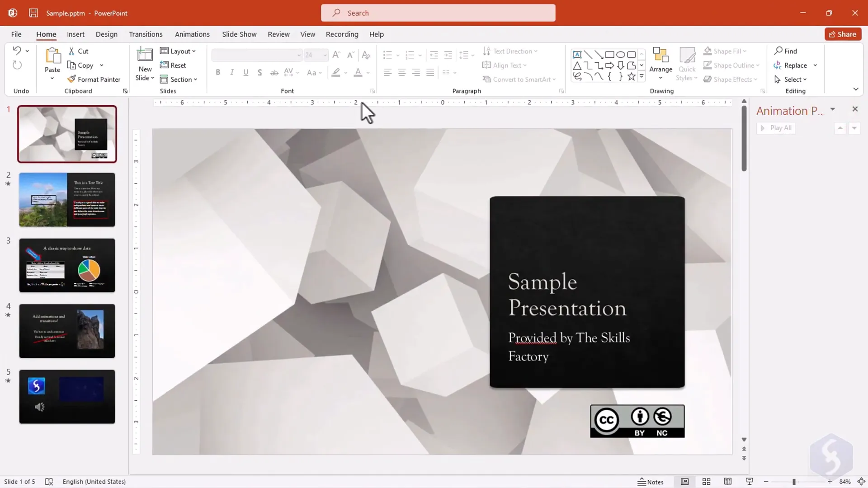Switch to the Design tab

point(106,34)
